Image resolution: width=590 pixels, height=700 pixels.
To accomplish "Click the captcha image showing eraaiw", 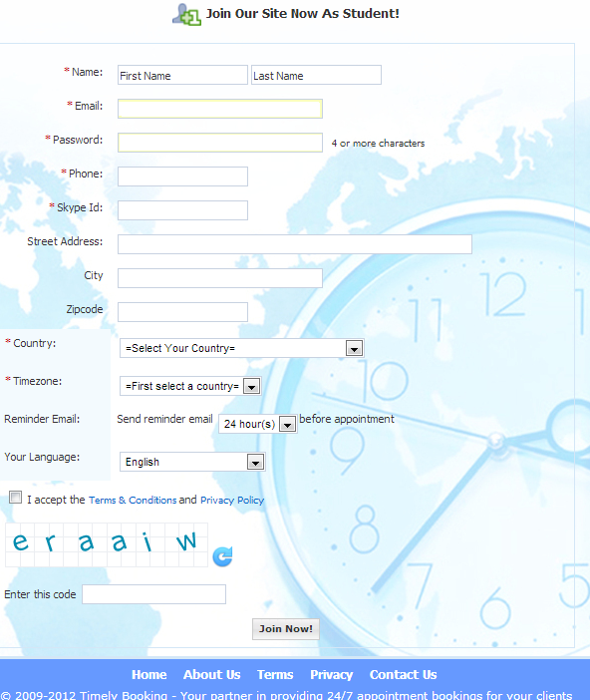I will coord(107,545).
